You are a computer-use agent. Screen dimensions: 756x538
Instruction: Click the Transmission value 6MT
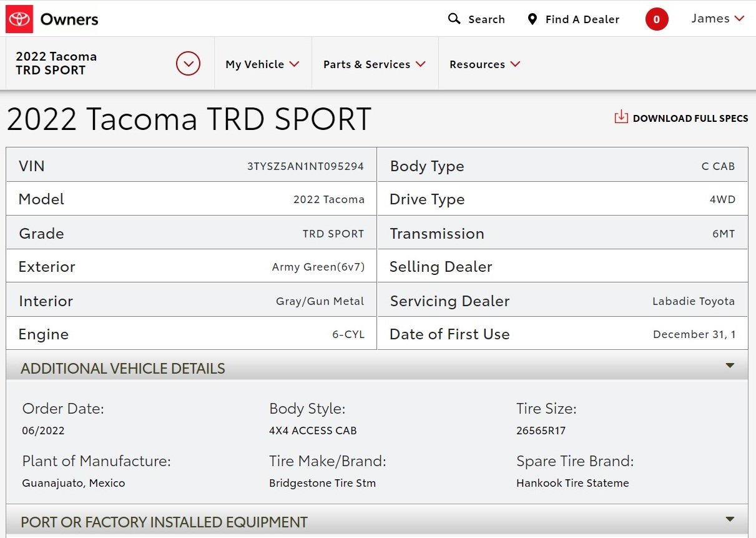coord(724,234)
